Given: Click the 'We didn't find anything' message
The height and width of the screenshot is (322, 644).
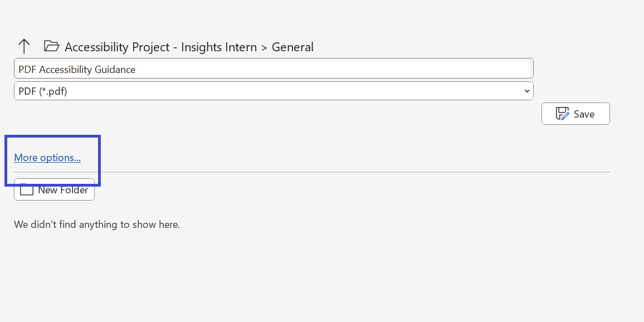Looking at the screenshot, I should tap(97, 225).
